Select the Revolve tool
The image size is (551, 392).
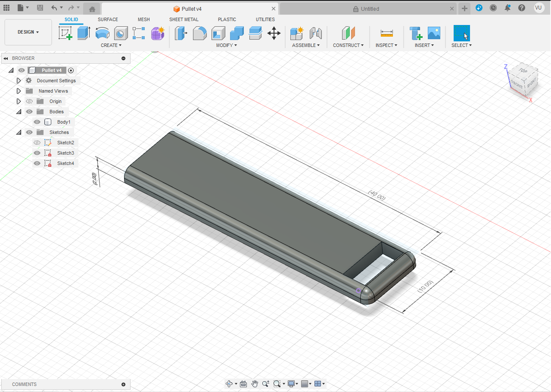pyautogui.click(x=102, y=33)
